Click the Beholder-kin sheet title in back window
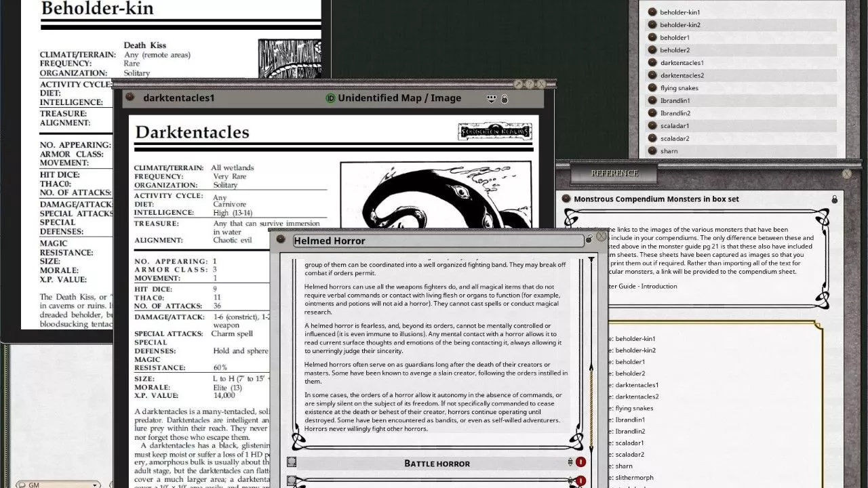 tap(98, 9)
